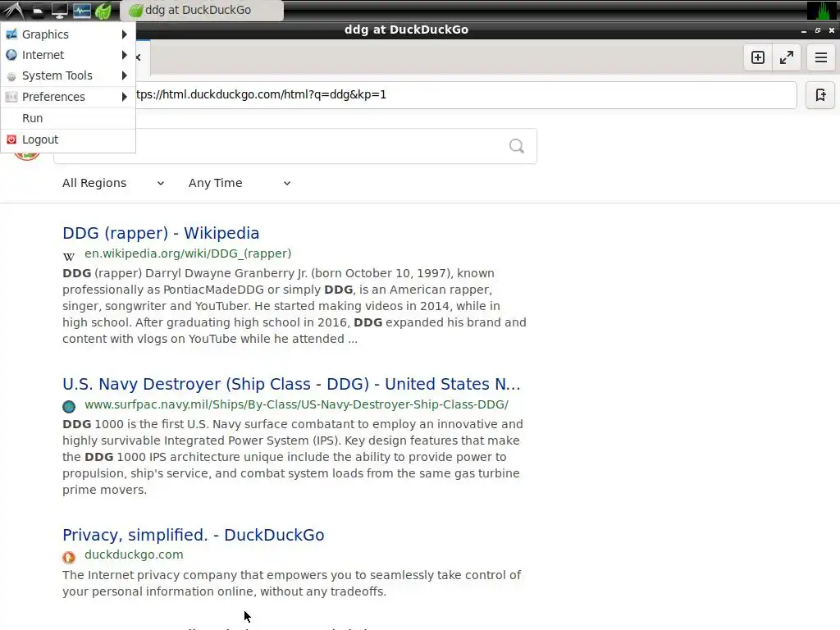The width and height of the screenshot is (840, 630).
Task: Open the Any Time dropdown
Action: click(240, 183)
